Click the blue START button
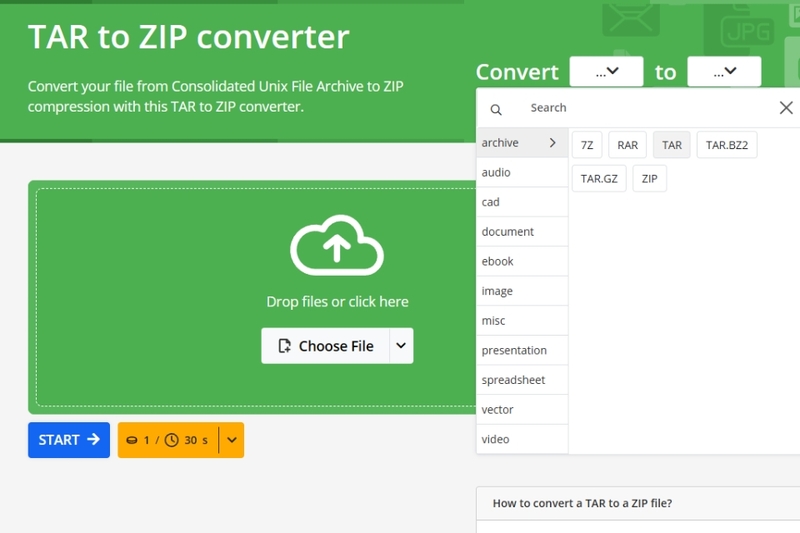The height and width of the screenshot is (533, 800). [x=69, y=440]
